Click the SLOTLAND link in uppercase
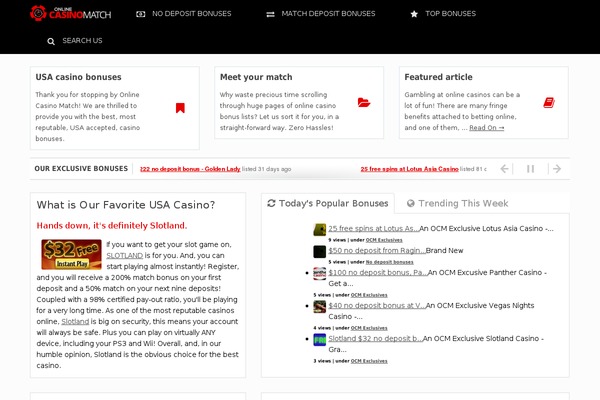The image size is (600, 400). coord(124,255)
